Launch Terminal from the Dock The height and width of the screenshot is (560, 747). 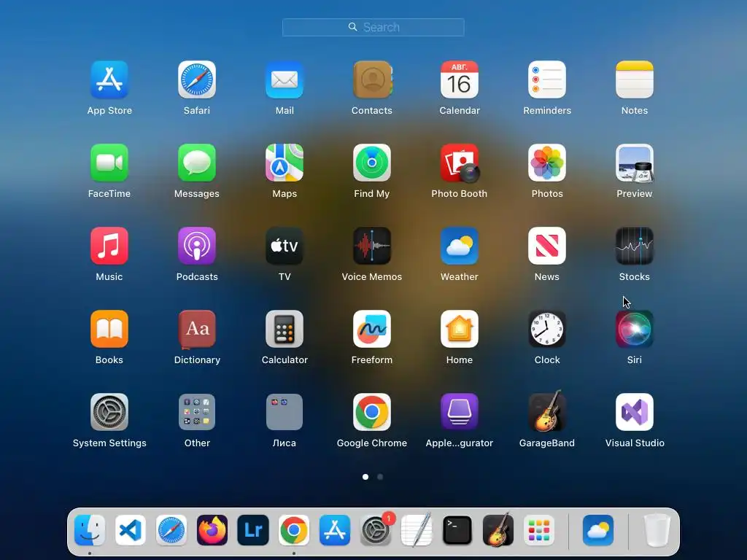click(x=457, y=530)
